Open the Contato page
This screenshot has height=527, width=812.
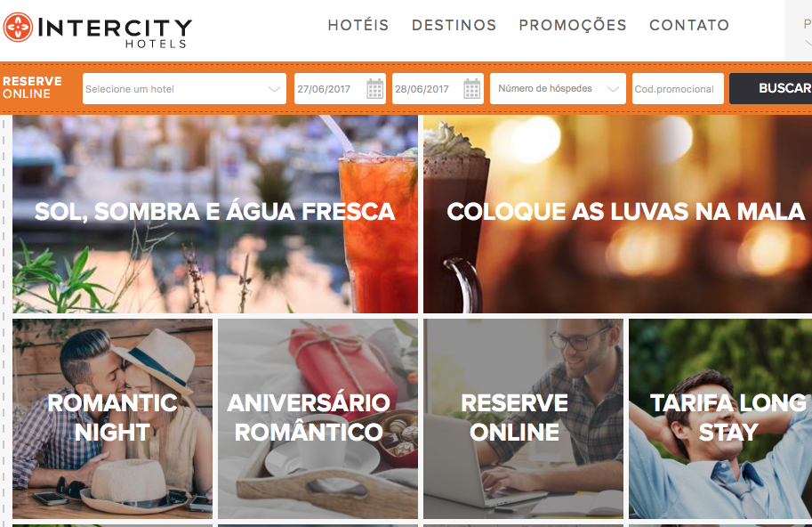coord(689,25)
